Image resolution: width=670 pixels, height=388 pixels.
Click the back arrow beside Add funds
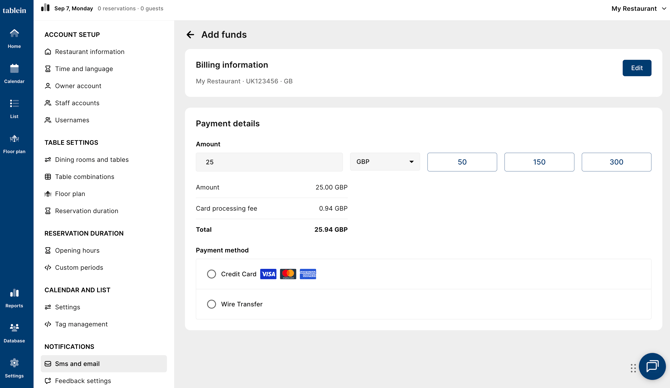(190, 35)
